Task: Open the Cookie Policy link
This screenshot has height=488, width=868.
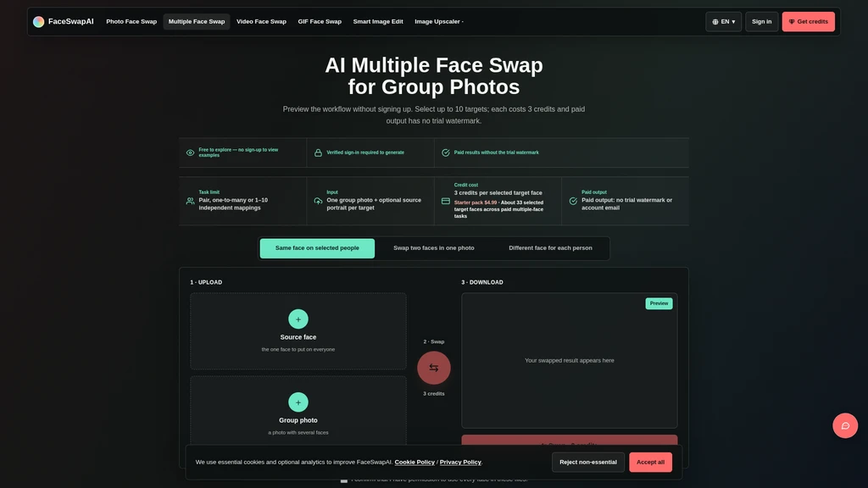Action: tap(415, 462)
